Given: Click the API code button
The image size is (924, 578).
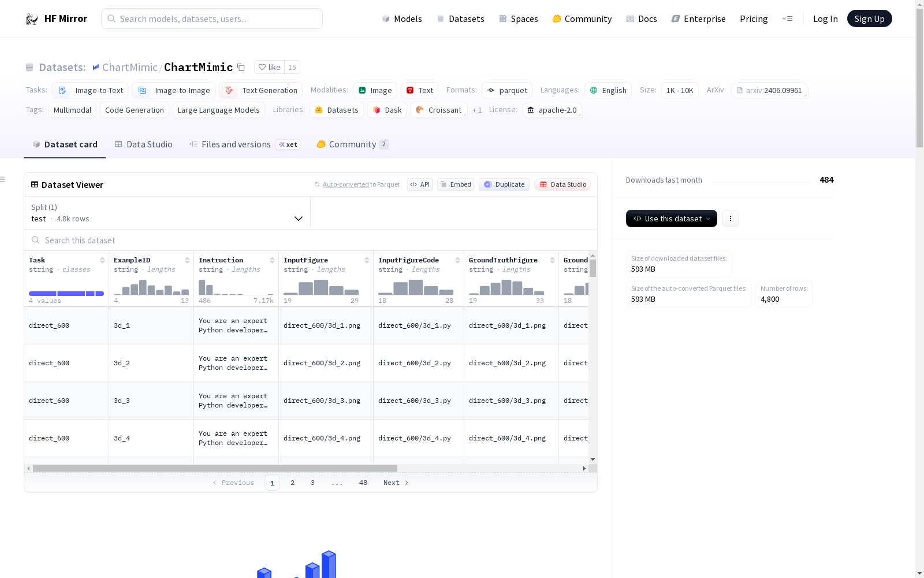Looking at the screenshot, I should [420, 184].
